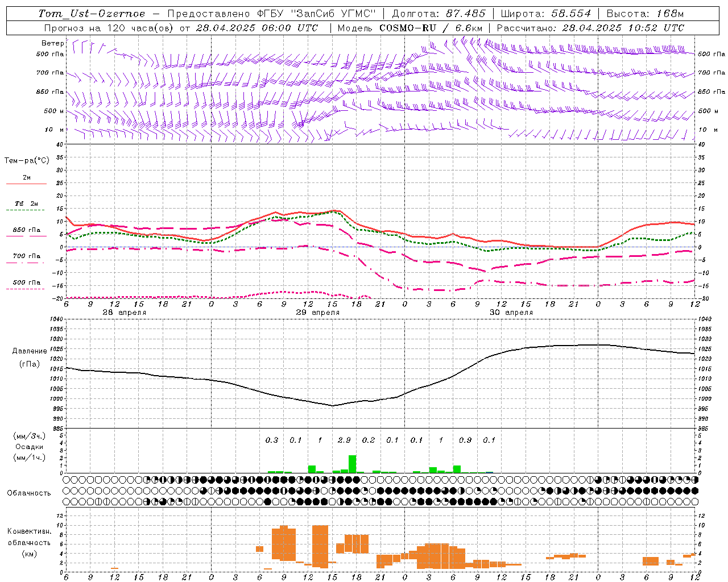
Task: Click the (мм/1ч.) precipitation unit label
Action: pyautogui.click(x=30, y=458)
